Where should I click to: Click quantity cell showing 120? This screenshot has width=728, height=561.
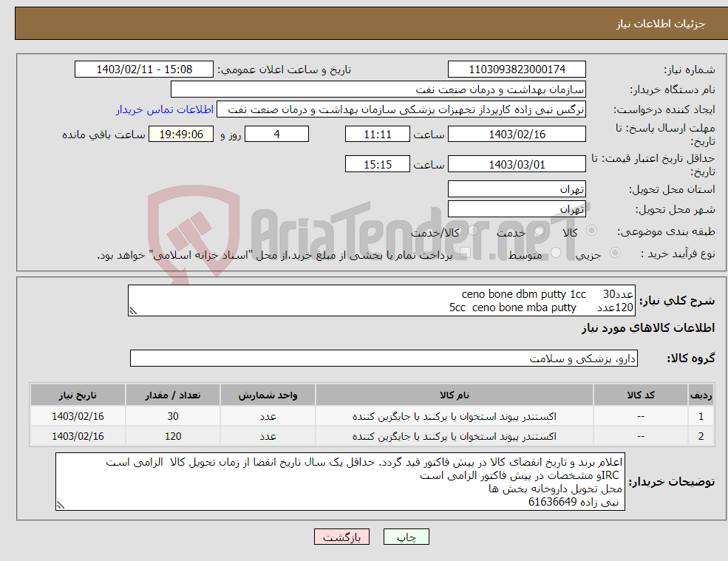pos(173,436)
